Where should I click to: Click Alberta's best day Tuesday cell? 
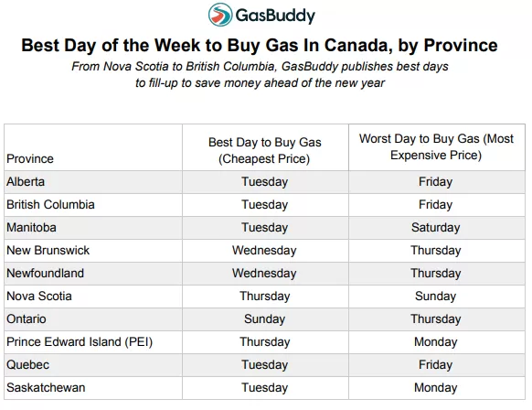(x=265, y=182)
